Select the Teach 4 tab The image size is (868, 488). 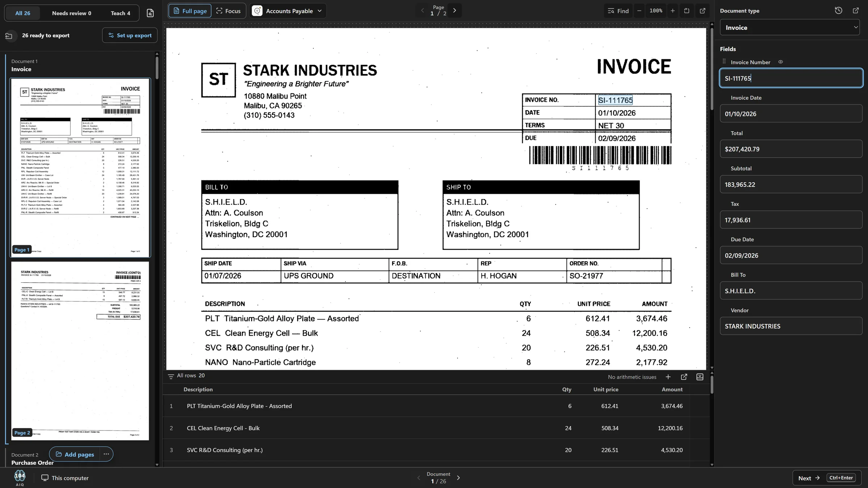click(x=120, y=13)
